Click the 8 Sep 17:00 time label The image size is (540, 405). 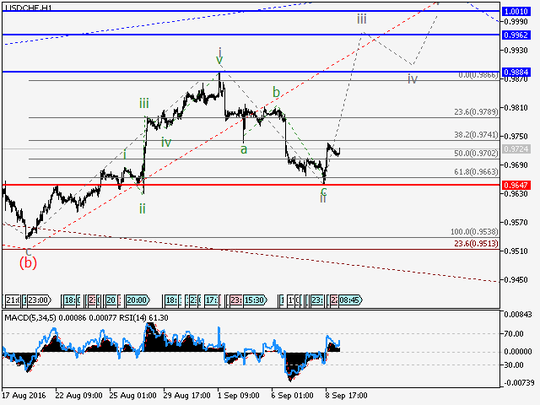346,395
